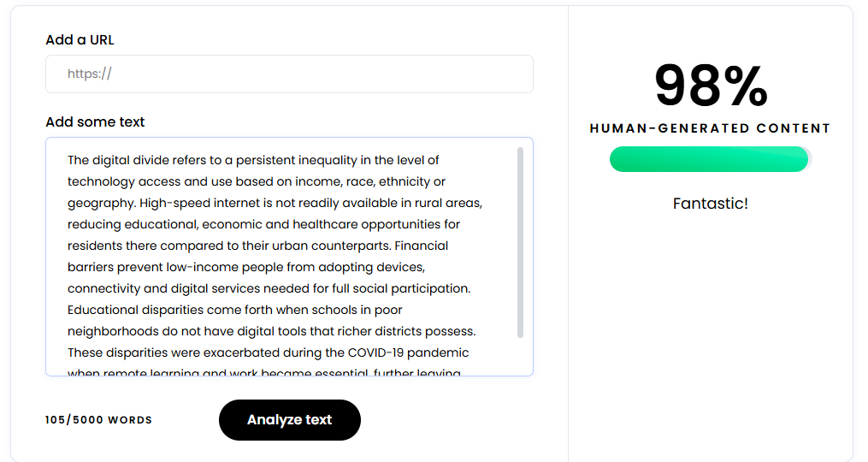
Task: Click the "Add some text" label
Action: pos(95,121)
